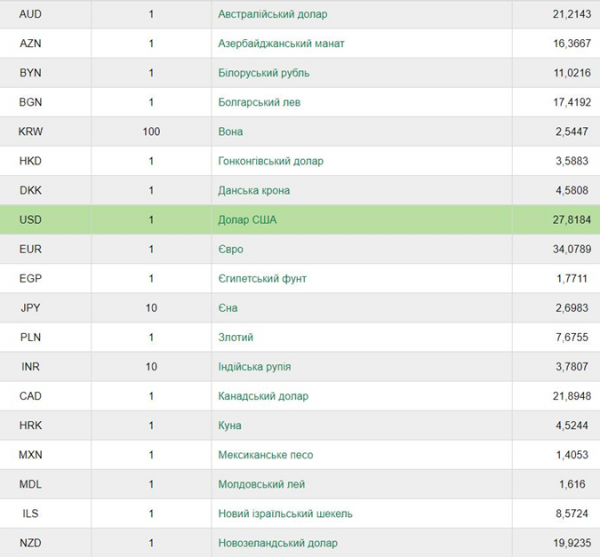Click the JPY unit count 10

click(x=151, y=308)
